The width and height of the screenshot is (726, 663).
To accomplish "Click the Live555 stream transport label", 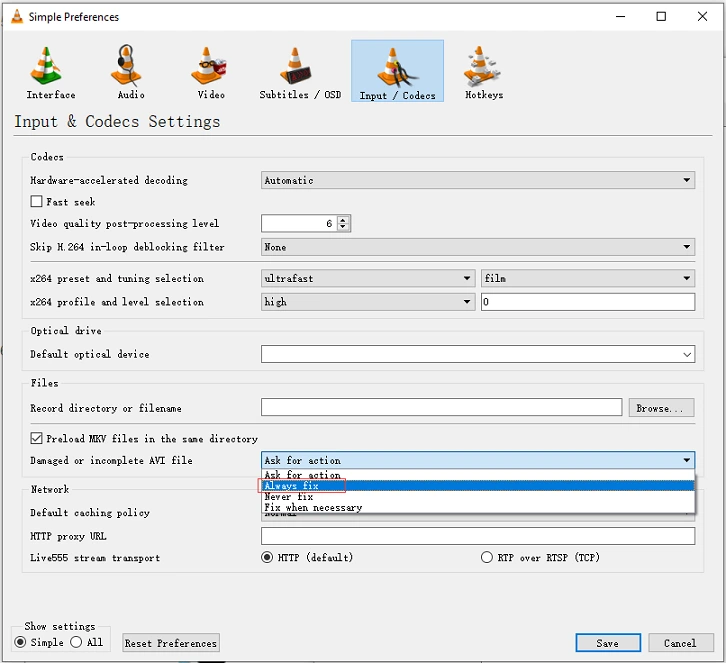I will [x=95, y=557].
